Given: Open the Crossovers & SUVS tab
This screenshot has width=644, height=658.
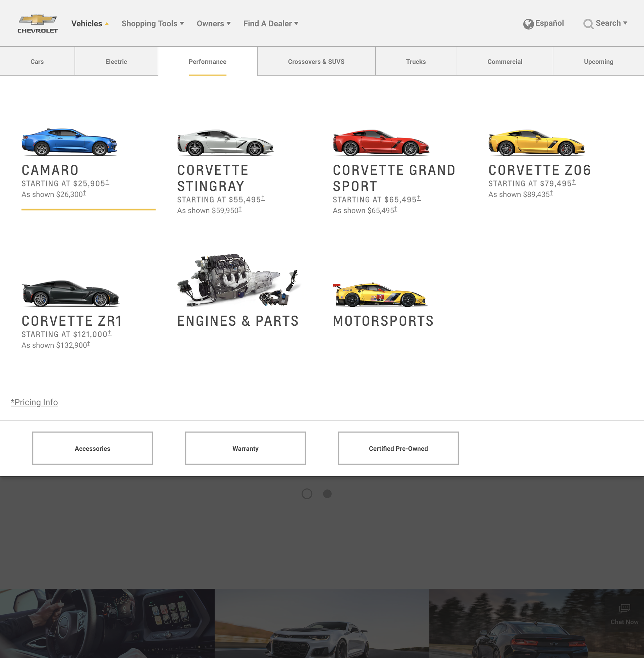Looking at the screenshot, I should tap(316, 61).
